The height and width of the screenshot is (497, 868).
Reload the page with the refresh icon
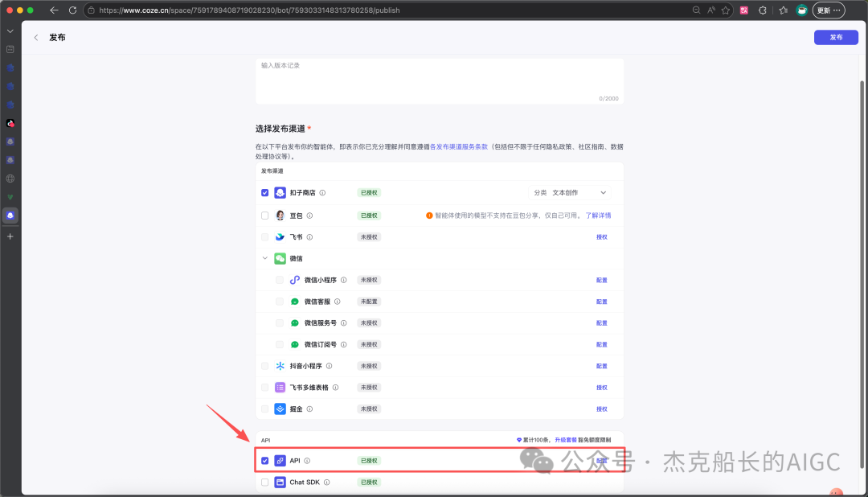click(x=72, y=10)
